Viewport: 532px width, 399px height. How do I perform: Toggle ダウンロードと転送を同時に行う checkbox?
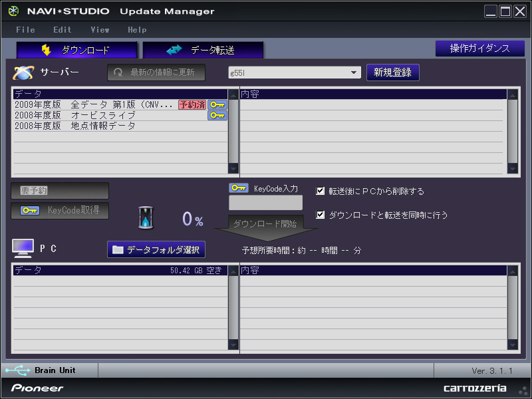(x=321, y=215)
